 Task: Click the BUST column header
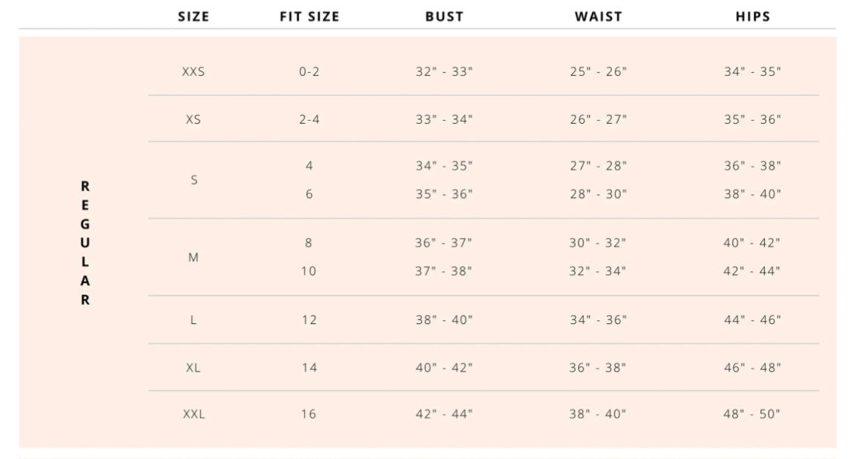pyautogui.click(x=444, y=16)
